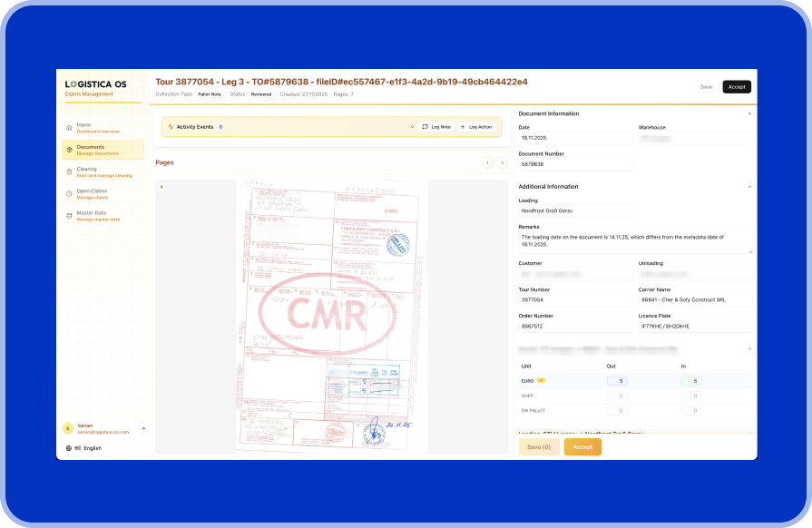Open the Open Claims menu item
Viewport: 812px width, 528px height.
103,193
